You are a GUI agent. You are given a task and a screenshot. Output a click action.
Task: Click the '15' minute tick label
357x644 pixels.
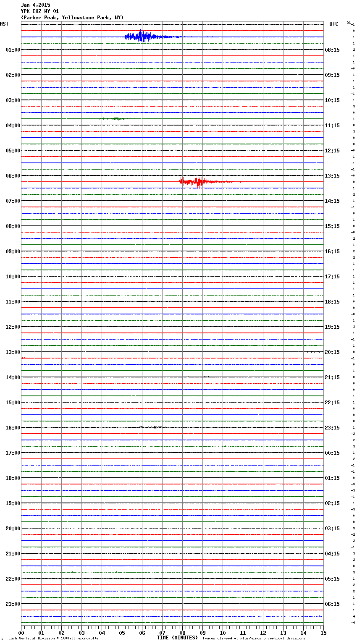click(323, 633)
